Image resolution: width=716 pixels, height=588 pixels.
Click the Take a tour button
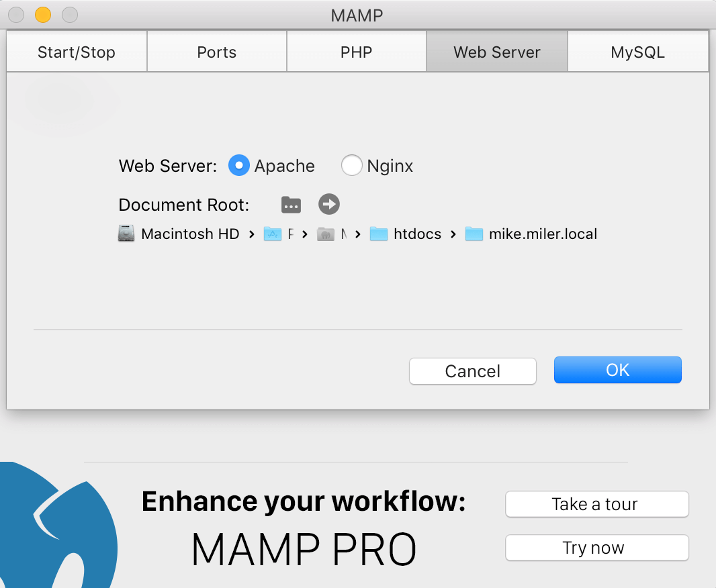596,504
